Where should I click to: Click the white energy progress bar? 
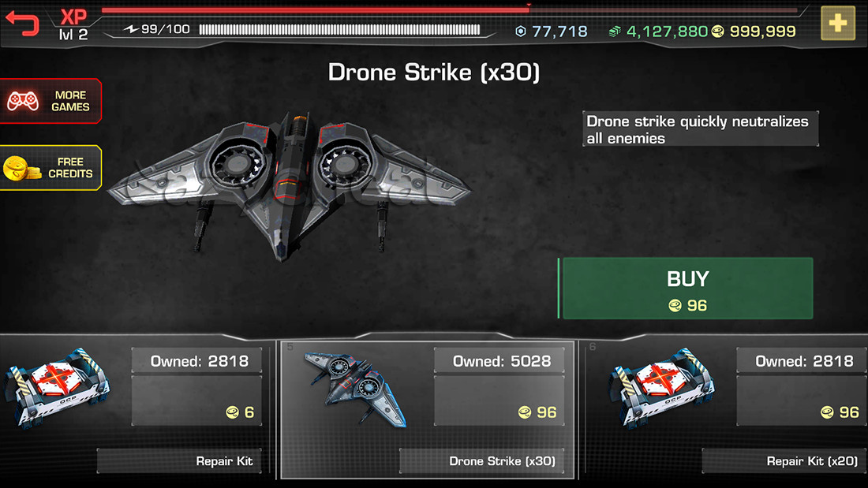click(x=339, y=30)
